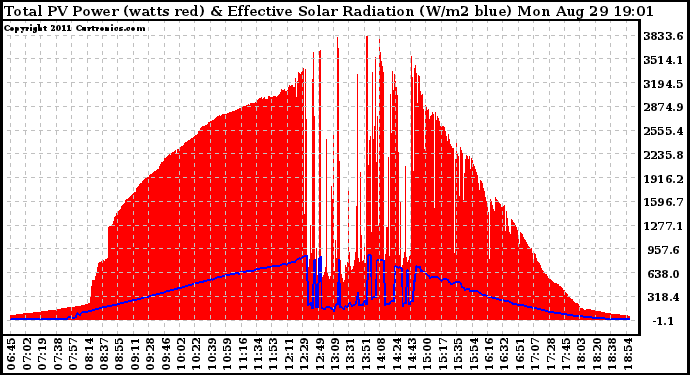The height and width of the screenshot is (375, 690).
Task: Select the 3194.5 y-axis label
Action: tap(663, 84)
